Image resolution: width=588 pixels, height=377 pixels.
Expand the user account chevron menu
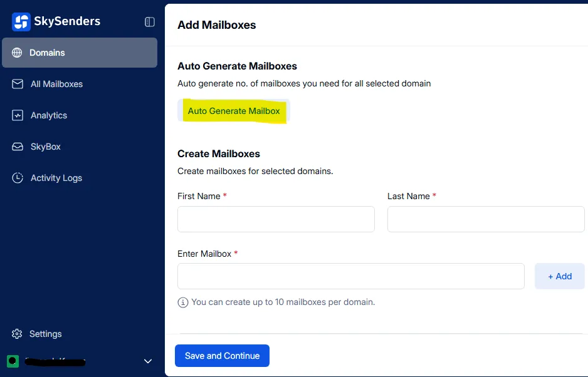(148, 361)
